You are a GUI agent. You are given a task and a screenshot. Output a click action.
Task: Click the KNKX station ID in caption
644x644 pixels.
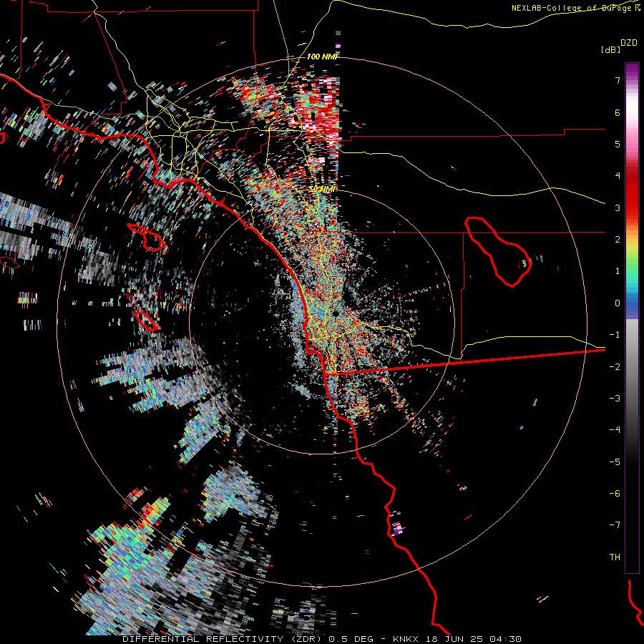[x=406, y=639]
